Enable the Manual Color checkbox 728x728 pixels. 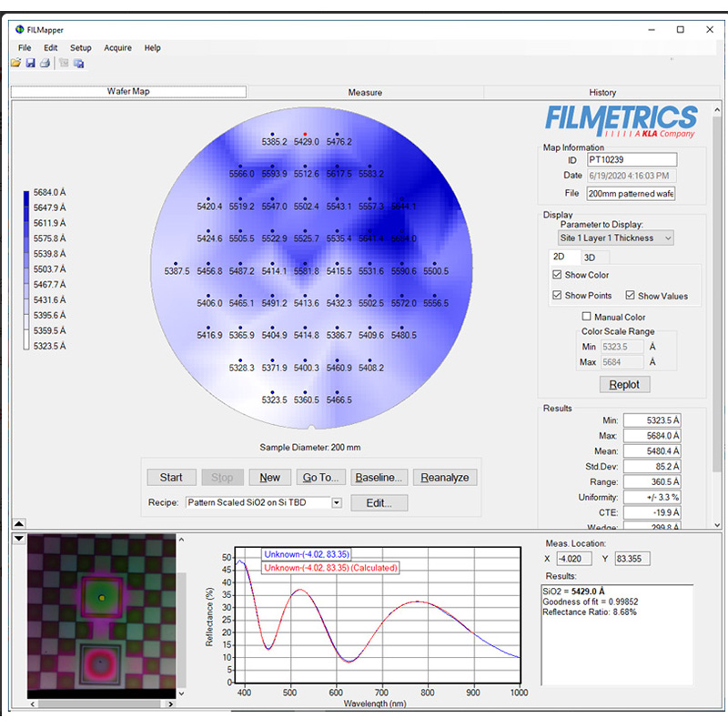click(x=587, y=317)
